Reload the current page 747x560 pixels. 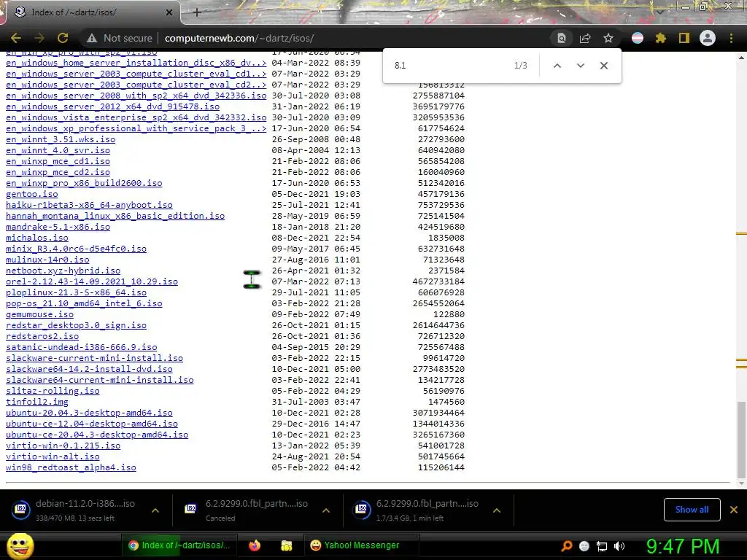pyautogui.click(x=63, y=38)
